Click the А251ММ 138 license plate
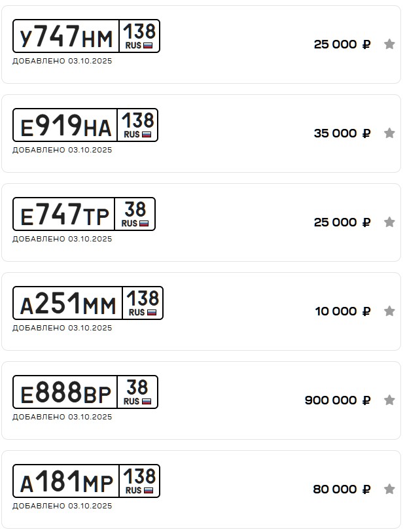Screen dimensions: 405x532 point(88,303)
